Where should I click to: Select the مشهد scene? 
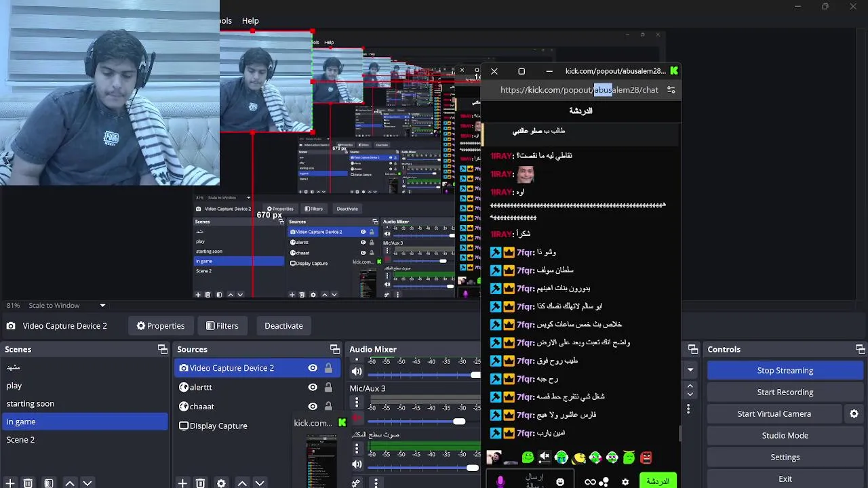[84, 367]
